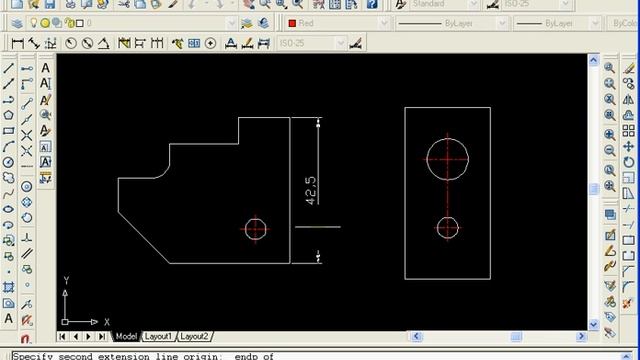Select the Line draw tool
The width and height of the screenshot is (640, 360).
click(9, 68)
